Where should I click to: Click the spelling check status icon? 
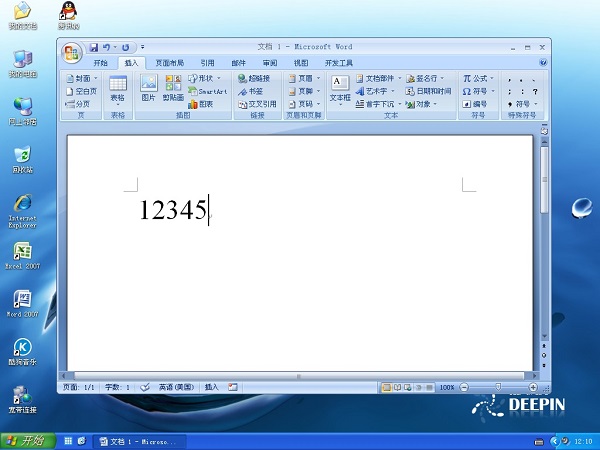144,387
